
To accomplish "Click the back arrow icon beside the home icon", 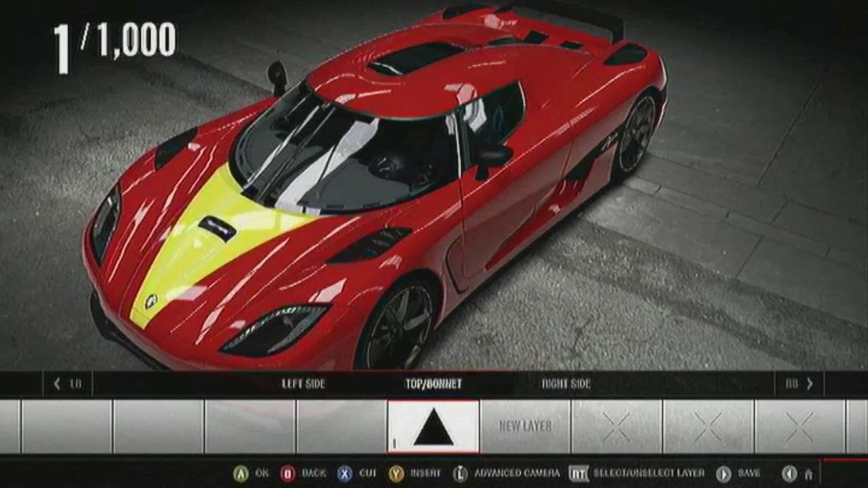I will pos(789,474).
